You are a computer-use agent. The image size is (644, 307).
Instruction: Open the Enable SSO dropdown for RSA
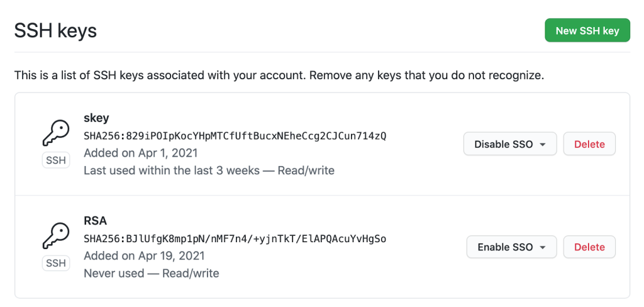point(511,247)
